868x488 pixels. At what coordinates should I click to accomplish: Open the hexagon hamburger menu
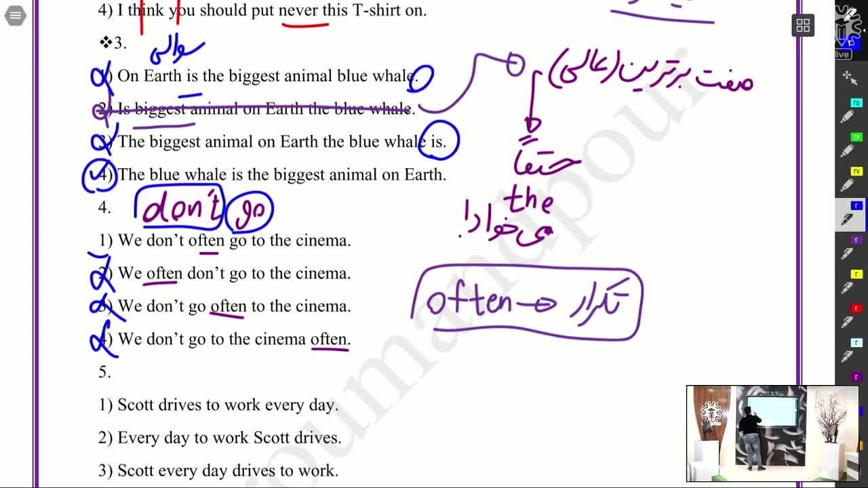[x=15, y=16]
